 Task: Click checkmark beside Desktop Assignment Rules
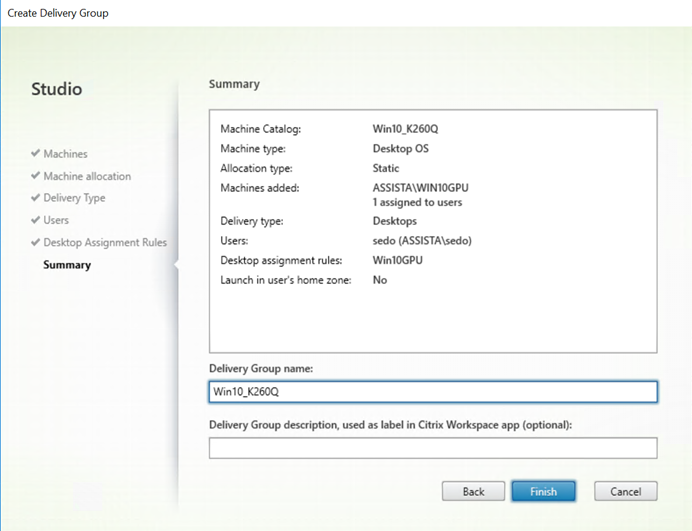click(36, 242)
